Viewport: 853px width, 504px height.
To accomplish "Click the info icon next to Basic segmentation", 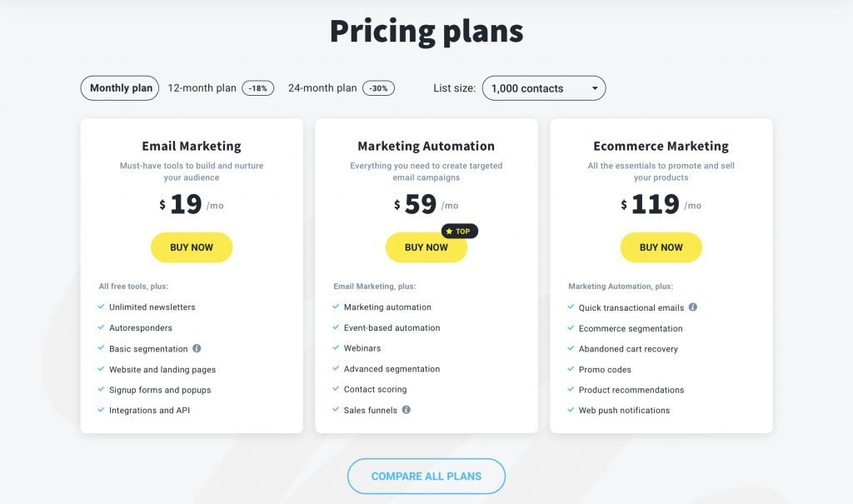I will (195, 348).
